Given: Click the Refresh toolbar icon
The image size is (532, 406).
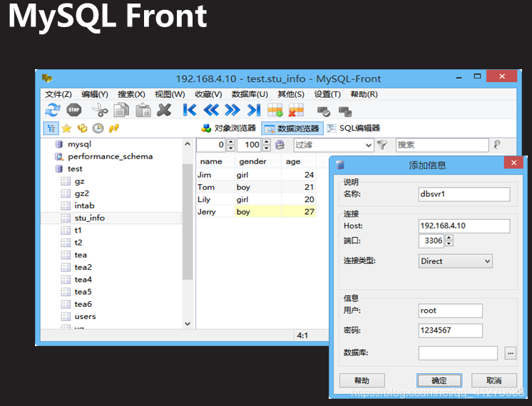Looking at the screenshot, I should pyautogui.click(x=53, y=110).
